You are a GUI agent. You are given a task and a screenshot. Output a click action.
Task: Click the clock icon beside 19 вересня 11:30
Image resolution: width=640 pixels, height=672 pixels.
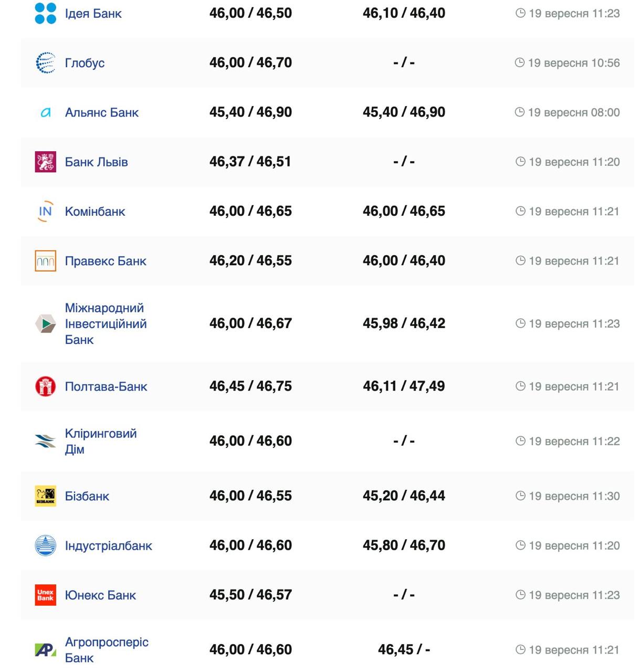coord(520,496)
